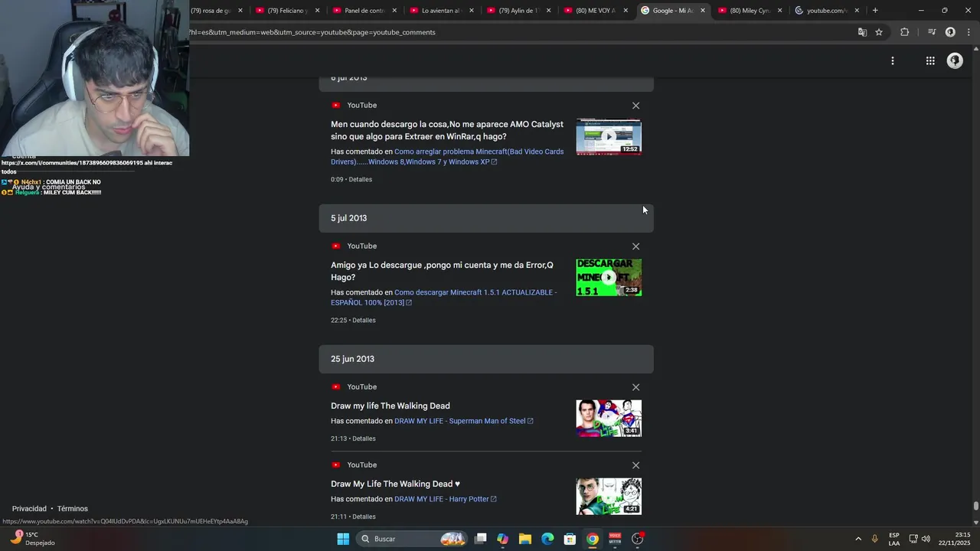Open the Términos link
The image size is (980, 551).
(73, 509)
